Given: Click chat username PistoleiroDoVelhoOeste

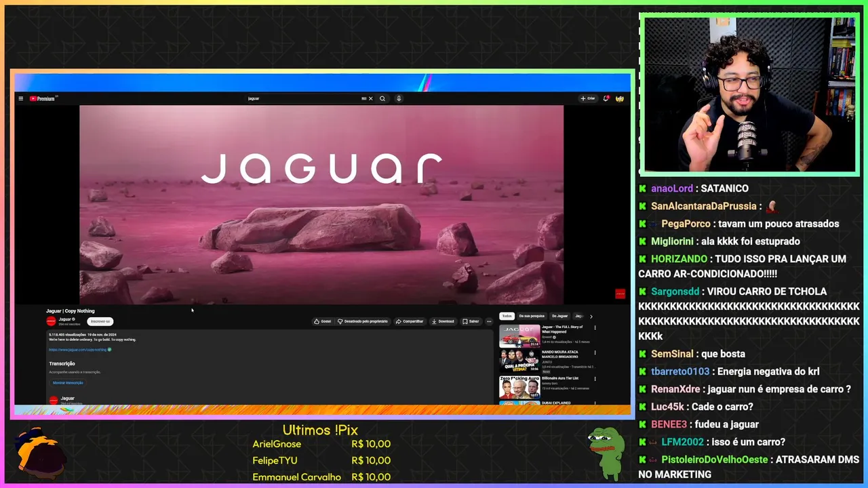Looking at the screenshot, I should point(715,460).
